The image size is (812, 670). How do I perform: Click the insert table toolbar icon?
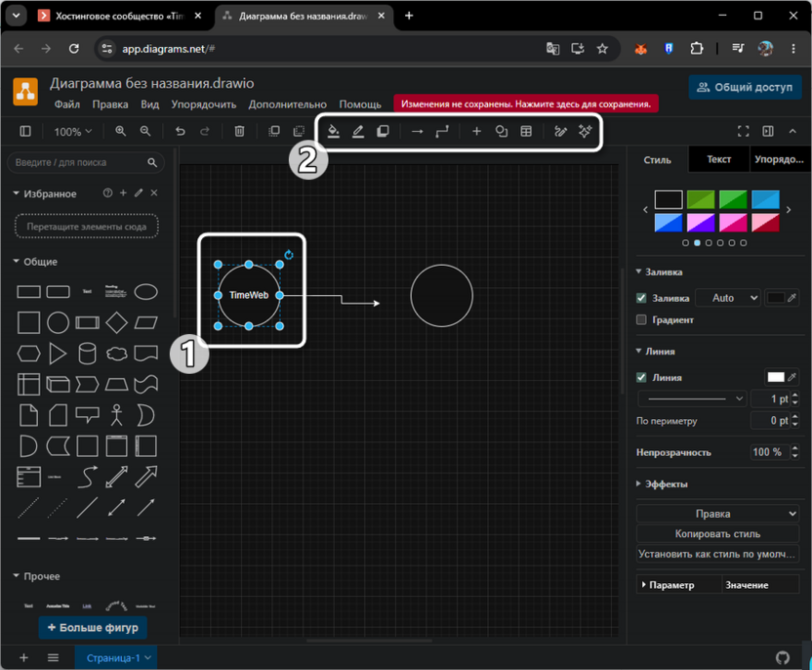(526, 131)
